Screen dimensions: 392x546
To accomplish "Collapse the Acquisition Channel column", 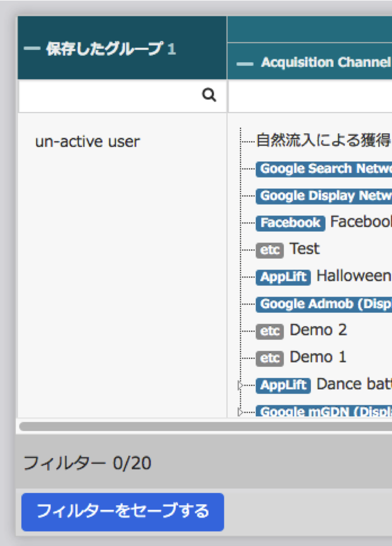I will [x=245, y=64].
